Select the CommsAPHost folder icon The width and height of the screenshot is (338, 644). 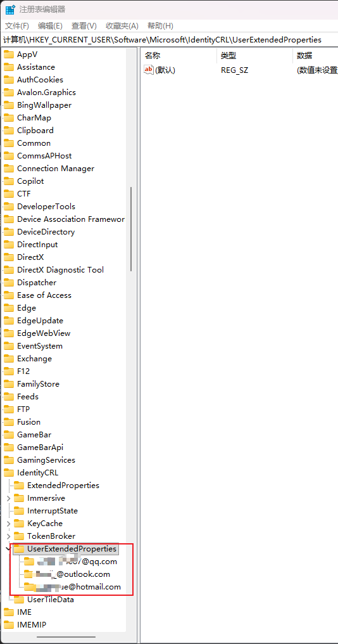pyautogui.click(x=9, y=156)
